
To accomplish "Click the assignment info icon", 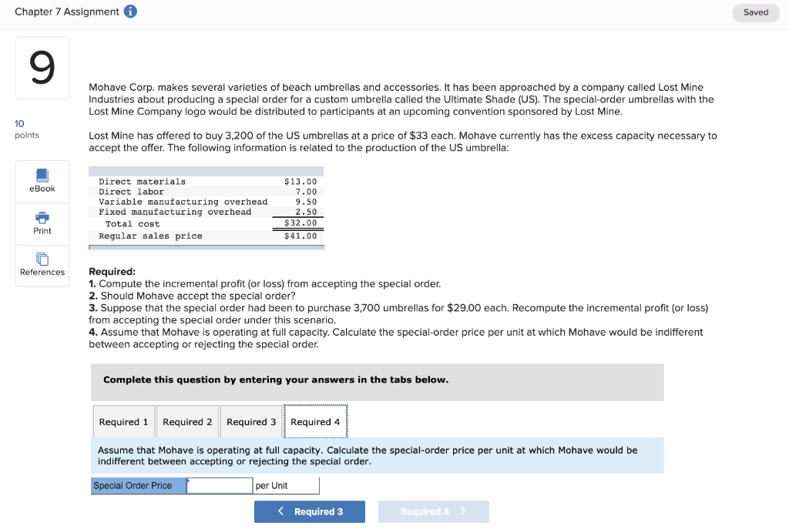I will (130, 12).
